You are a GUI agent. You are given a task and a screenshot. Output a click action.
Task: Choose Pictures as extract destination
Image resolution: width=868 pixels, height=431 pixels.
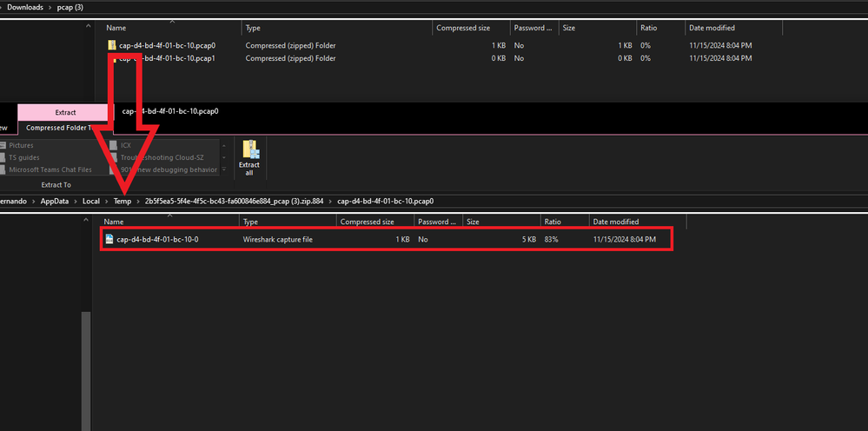22,145
